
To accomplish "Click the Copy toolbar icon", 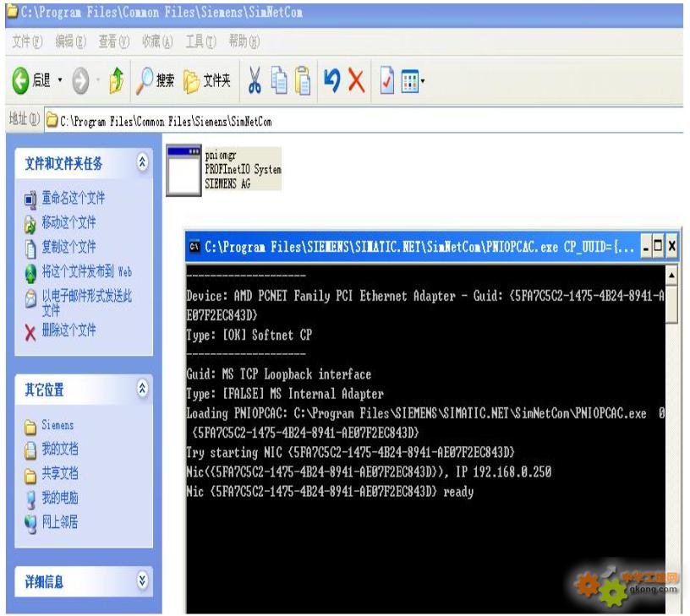I will click(279, 80).
